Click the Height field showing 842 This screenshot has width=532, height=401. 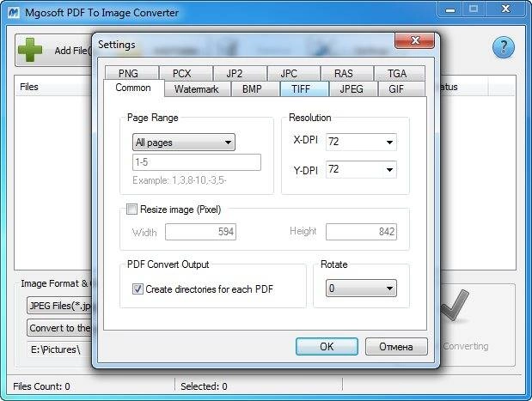361,232
